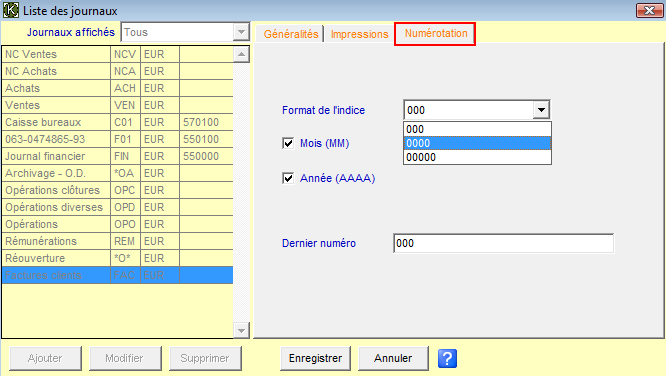The width and height of the screenshot is (666, 376).
Task: Choose the 00000 format option
Action: (477, 157)
